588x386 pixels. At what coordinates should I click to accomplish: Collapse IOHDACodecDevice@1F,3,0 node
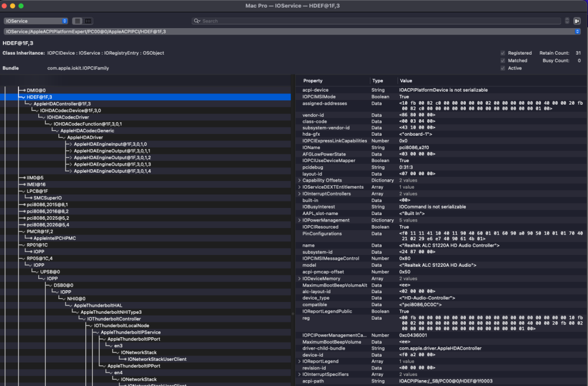point(36,110)
